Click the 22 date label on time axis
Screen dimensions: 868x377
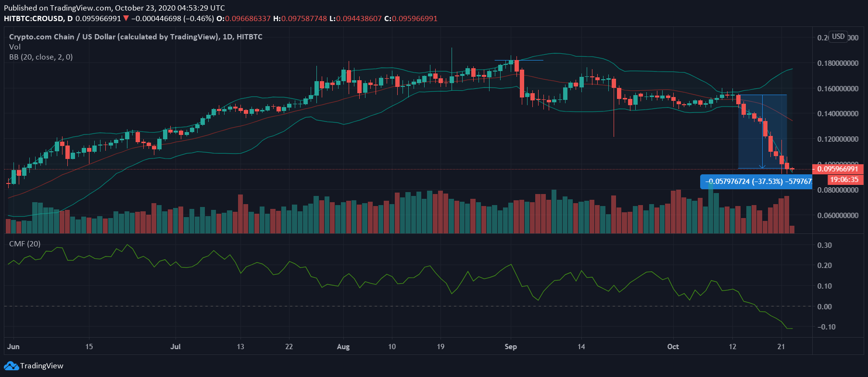click(x=289, y=347)
